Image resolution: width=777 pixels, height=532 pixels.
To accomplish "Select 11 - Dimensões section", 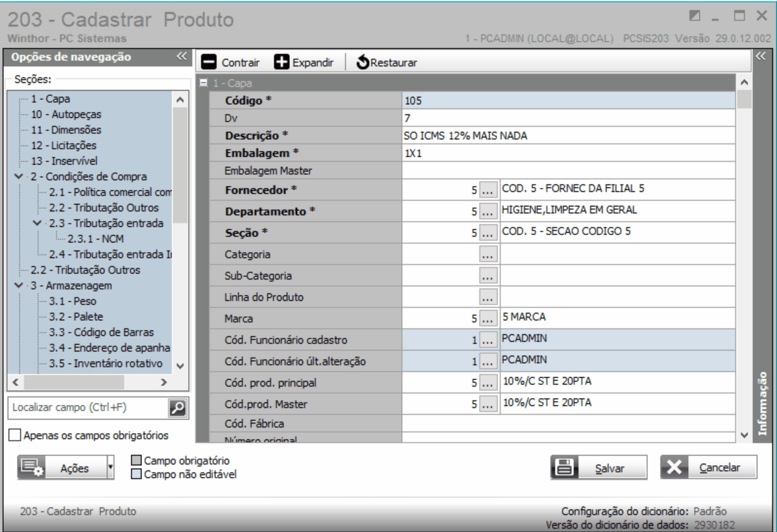I will [66, 130].
